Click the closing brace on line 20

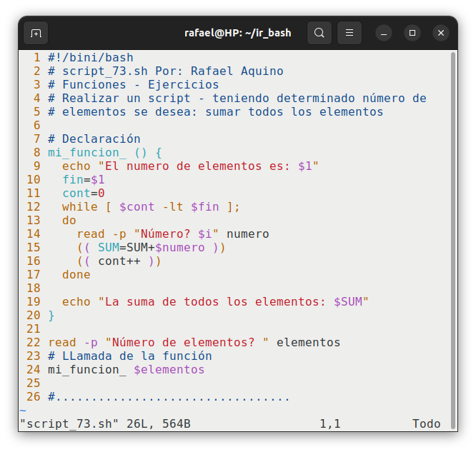[x=51, y=316]
